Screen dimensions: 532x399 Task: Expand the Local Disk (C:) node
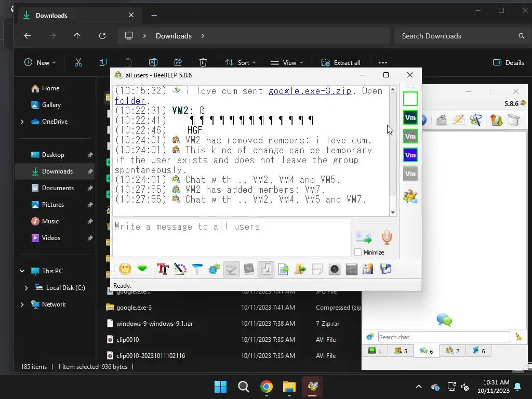26,288
